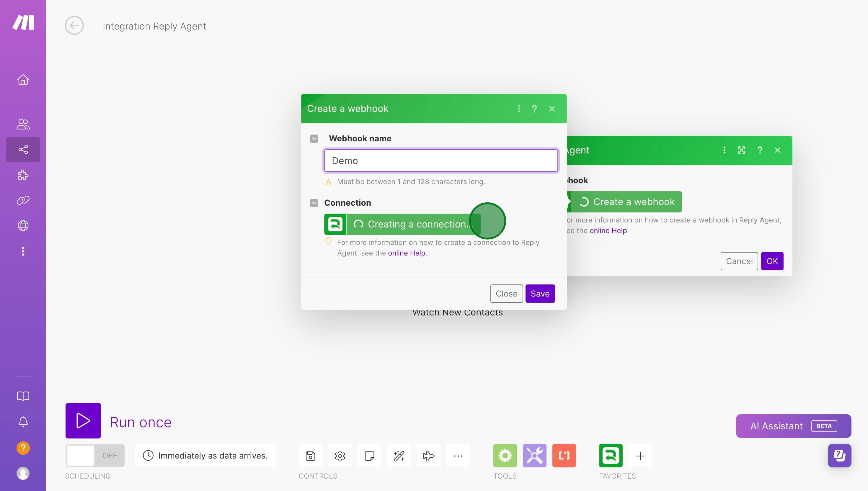
Task: Click the Integration Reply Agent scenario title
Action: tap(154, 26)
